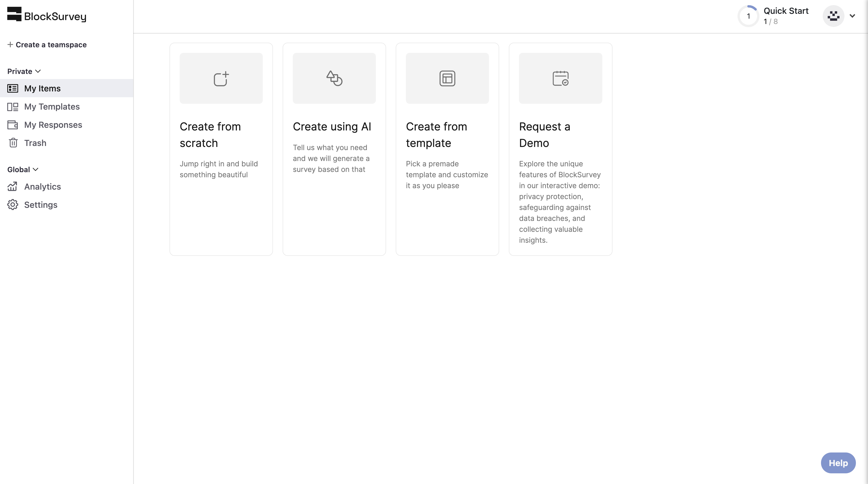Click the Create from scratch plus icon
The image size is (868, 484).
click(x=221, y=79)
